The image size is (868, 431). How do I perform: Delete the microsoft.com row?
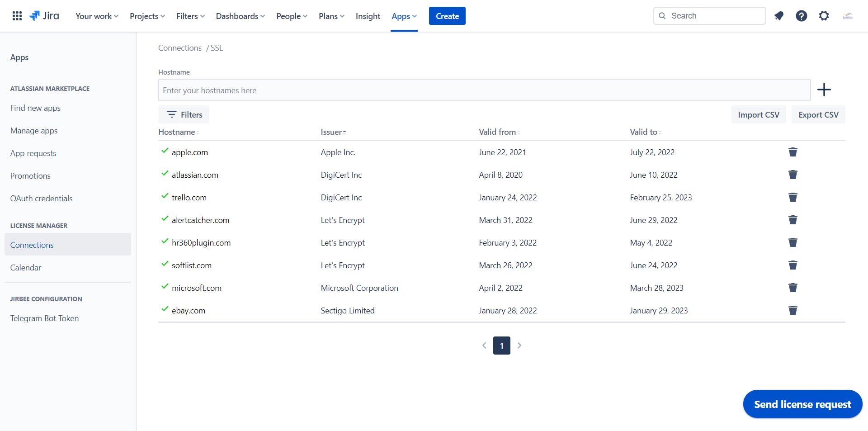pyautogui.click(x=793, y=288)
